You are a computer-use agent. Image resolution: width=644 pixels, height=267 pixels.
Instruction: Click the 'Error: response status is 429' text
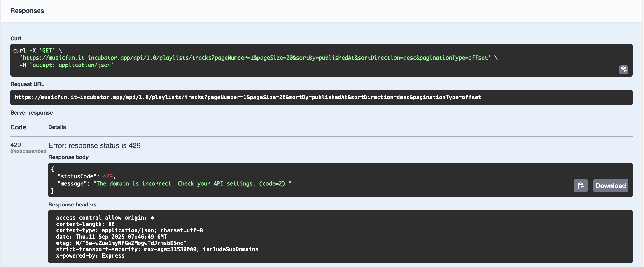[x=94, y=145]
